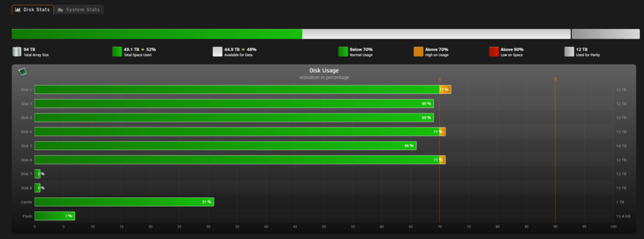
Task: Select the Disk 8 usage bar
Action: coord(37,188)
